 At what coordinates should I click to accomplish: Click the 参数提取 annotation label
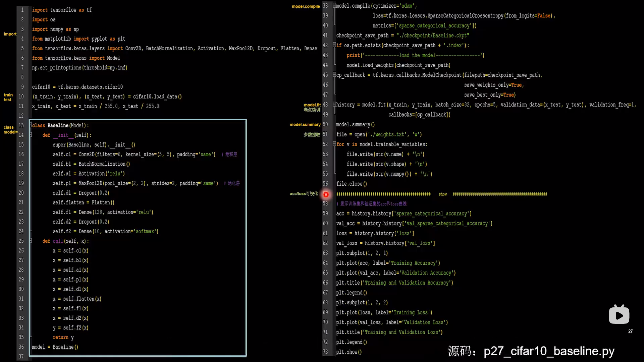(x=312, y=134)
